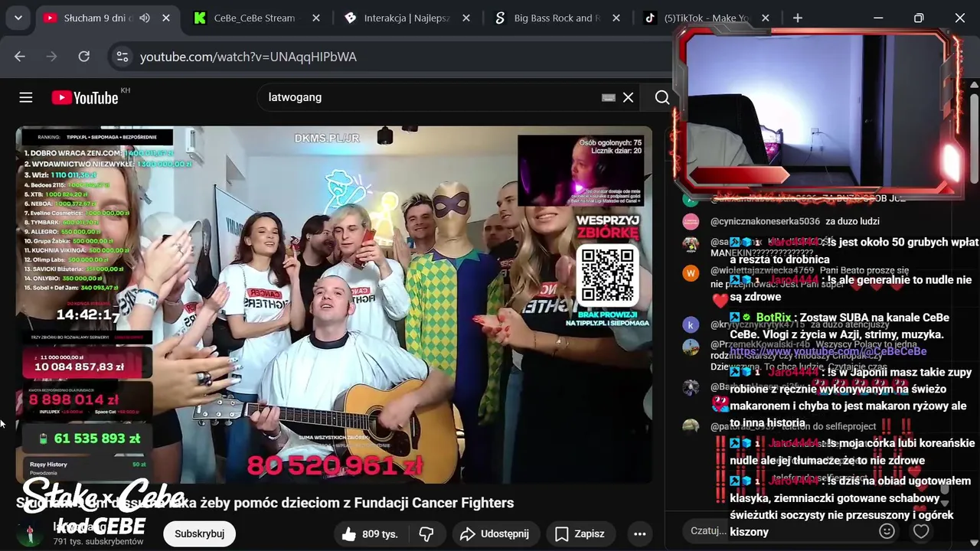
Task: Close the TikTok tab
Action: 766,18
